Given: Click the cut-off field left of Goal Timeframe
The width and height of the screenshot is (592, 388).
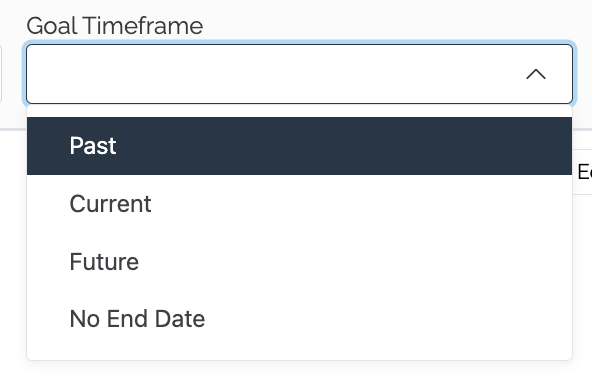Looking at the screenshot, I should click(1, 74).
